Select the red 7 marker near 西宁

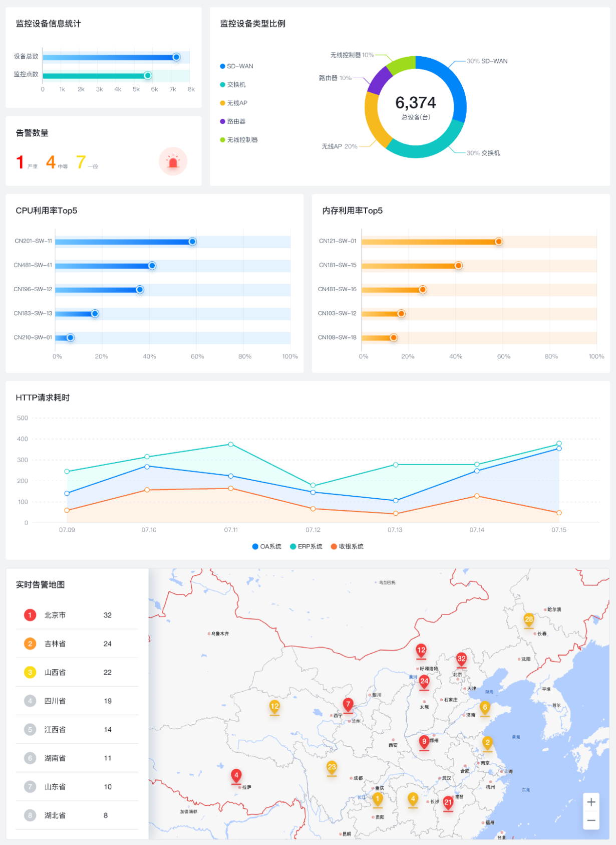(348, 706)
